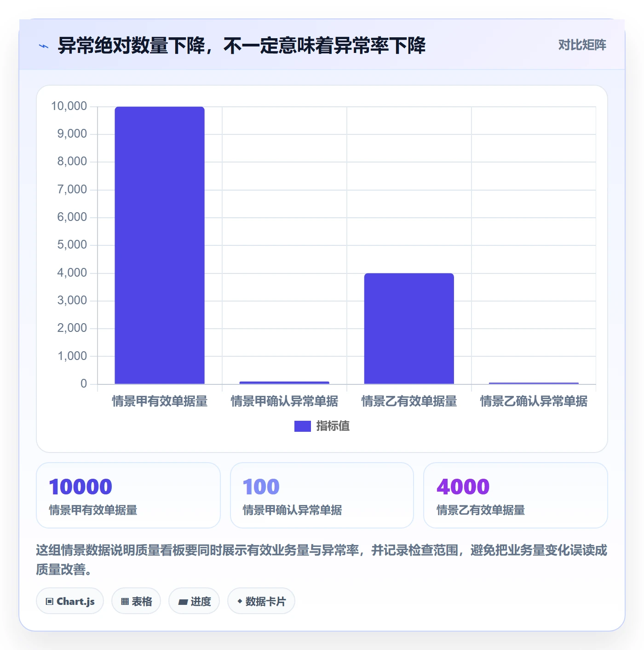Viewport: 644px width, 650px height.
Task: Click the 1,000 y-axis tick label
Action: click(x=72, y=356)
